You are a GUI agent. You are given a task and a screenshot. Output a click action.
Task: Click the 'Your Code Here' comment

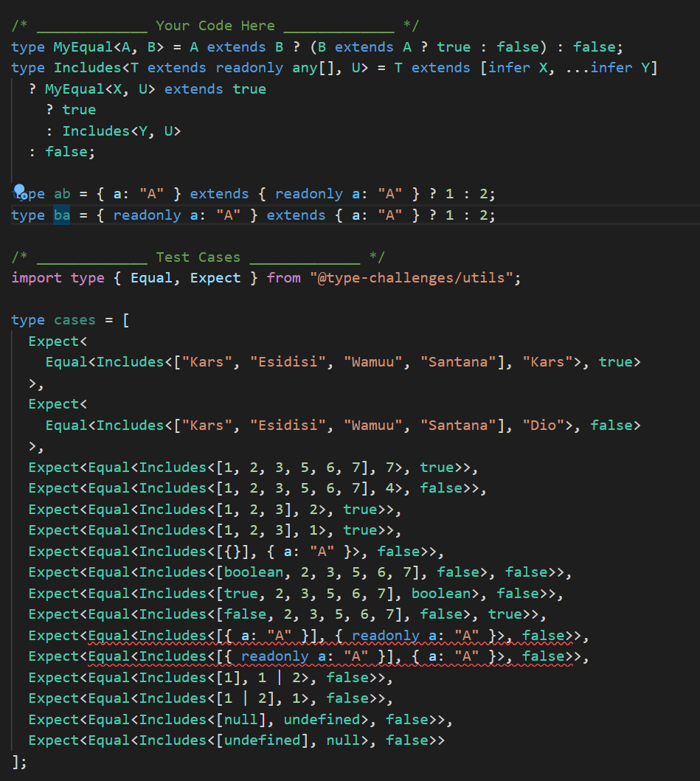[215, 26]
